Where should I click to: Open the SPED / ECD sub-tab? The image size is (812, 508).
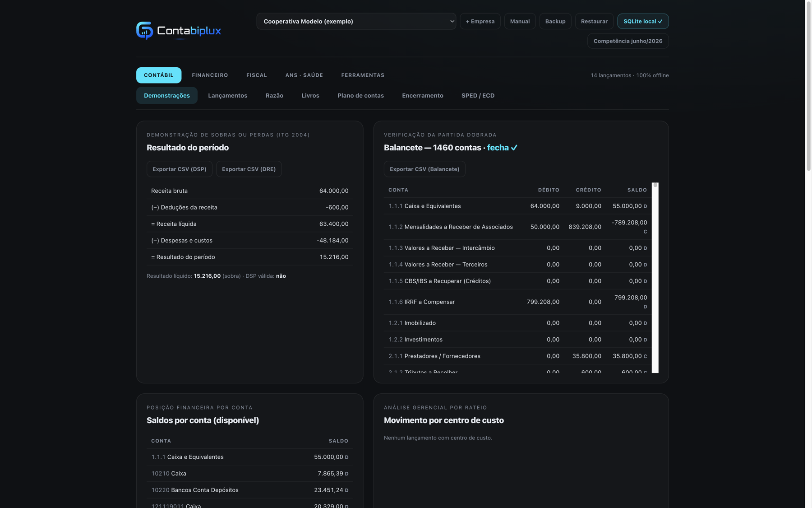[x=478, y=95]
